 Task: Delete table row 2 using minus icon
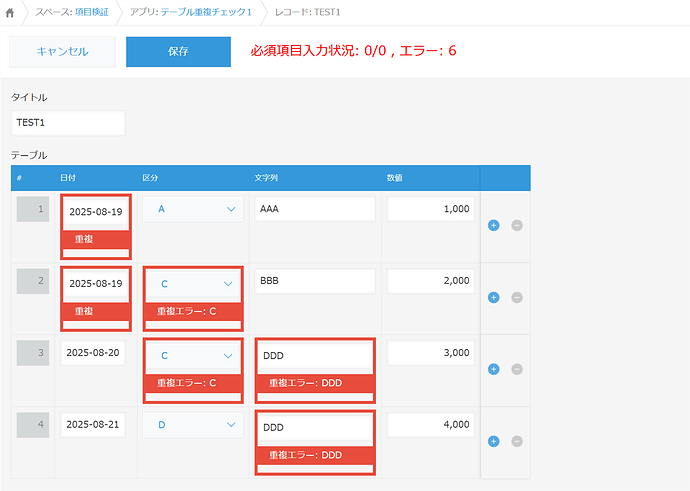(517, 297)
